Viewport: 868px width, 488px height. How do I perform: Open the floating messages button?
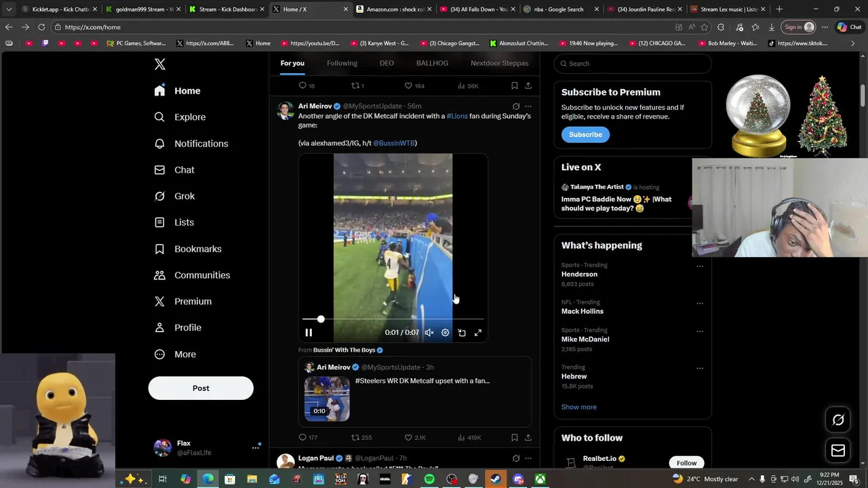[838, 450]
